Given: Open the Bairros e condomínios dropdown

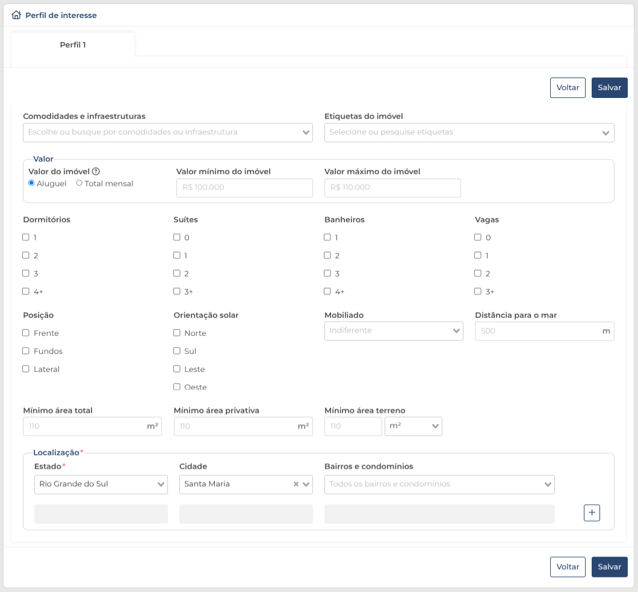Looking at the screenshot, I should 439,484.
